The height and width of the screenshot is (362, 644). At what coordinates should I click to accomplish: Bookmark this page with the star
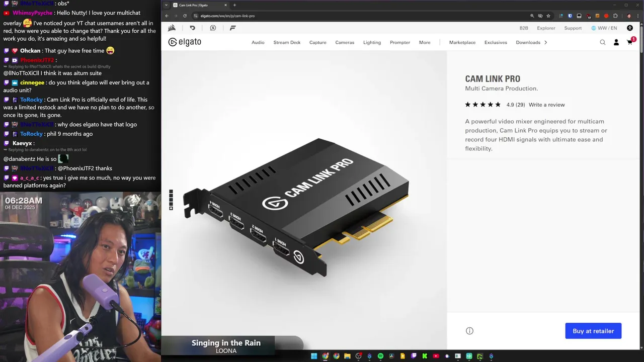pyautogui.click(x=548, y=16)
